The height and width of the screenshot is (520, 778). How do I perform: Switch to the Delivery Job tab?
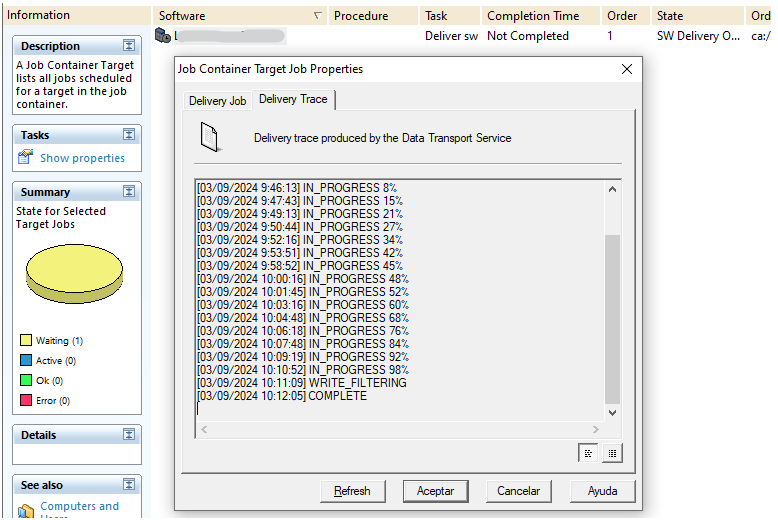pos(217,101)
